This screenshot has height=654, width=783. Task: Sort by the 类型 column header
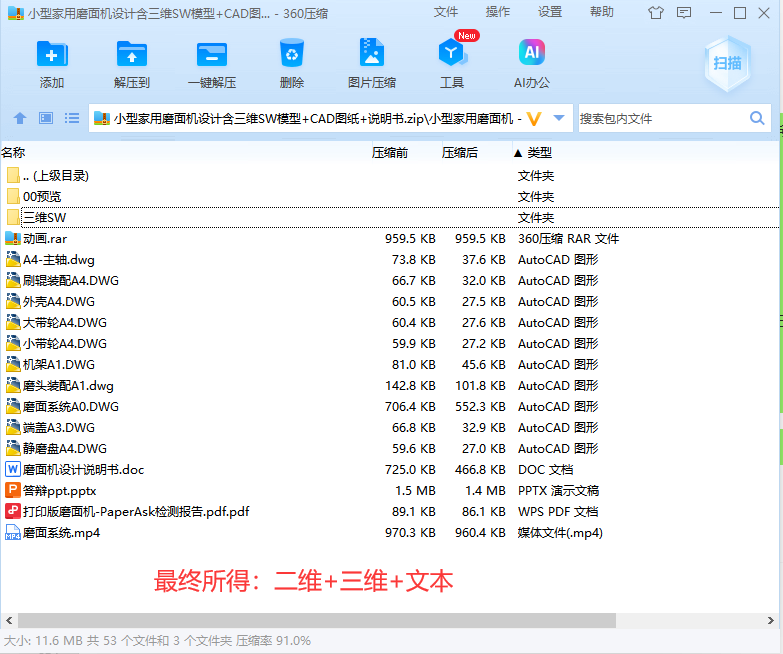tap(540, 153)
